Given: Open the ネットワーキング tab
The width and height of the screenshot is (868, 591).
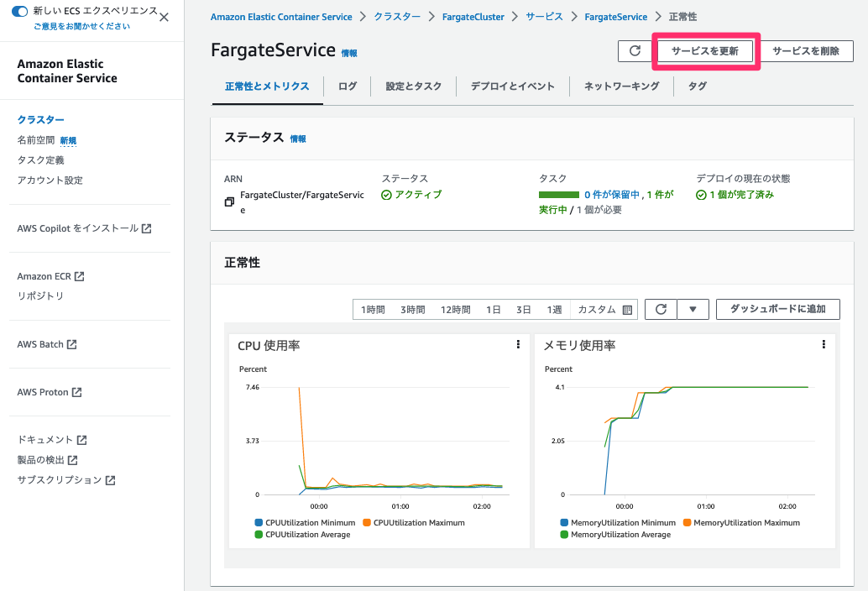Looking at the screenshot, I should (x=621, y=86).
